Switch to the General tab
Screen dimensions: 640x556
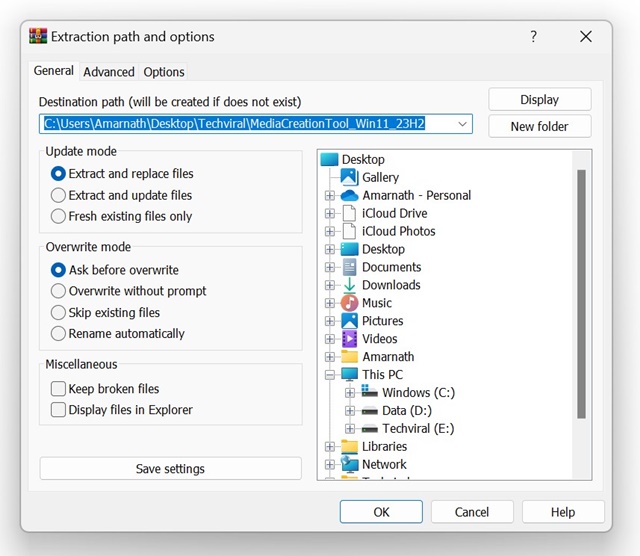tap(53, 71)
